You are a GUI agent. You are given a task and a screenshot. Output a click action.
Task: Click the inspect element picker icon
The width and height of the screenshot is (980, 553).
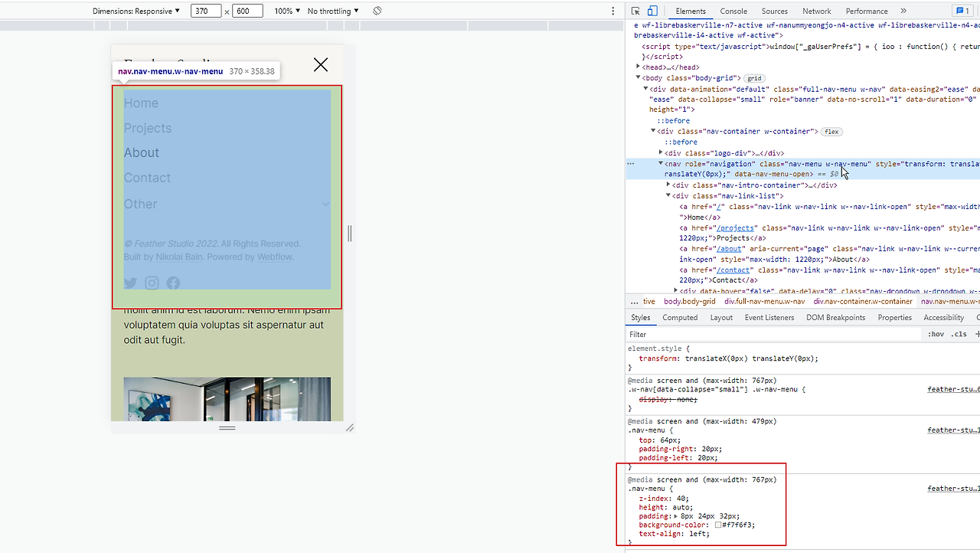click(635, 11)
